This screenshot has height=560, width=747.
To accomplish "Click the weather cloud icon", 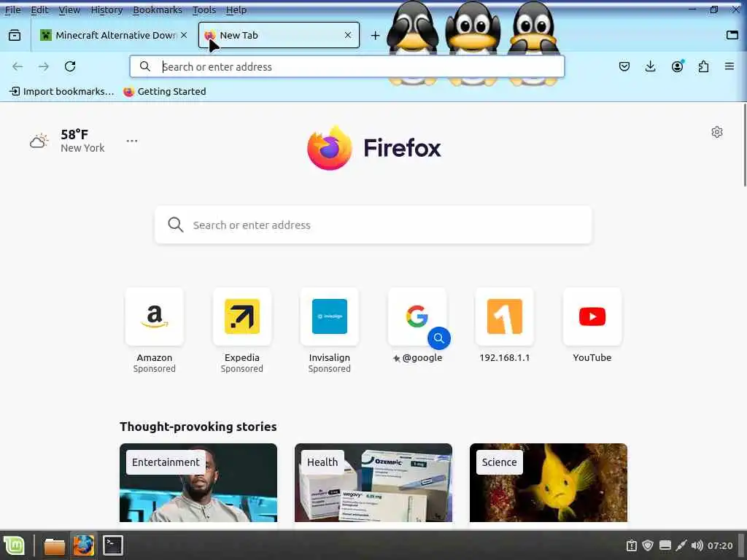I will [39, 141].
